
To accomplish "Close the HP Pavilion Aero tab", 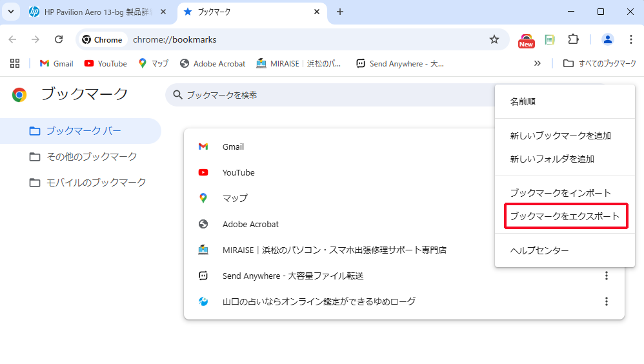I will pos(163,12).
